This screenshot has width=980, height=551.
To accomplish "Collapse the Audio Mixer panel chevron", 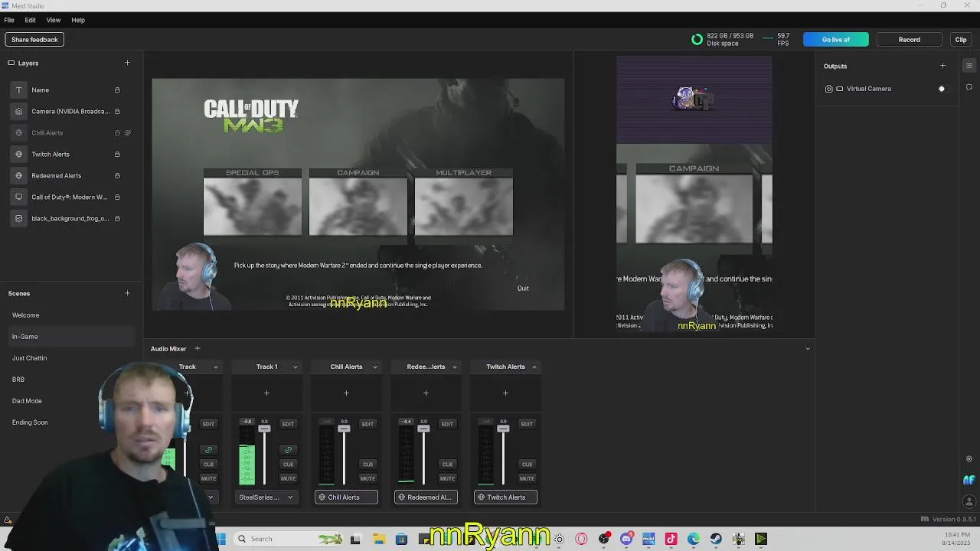I will (x=808, y=349).
